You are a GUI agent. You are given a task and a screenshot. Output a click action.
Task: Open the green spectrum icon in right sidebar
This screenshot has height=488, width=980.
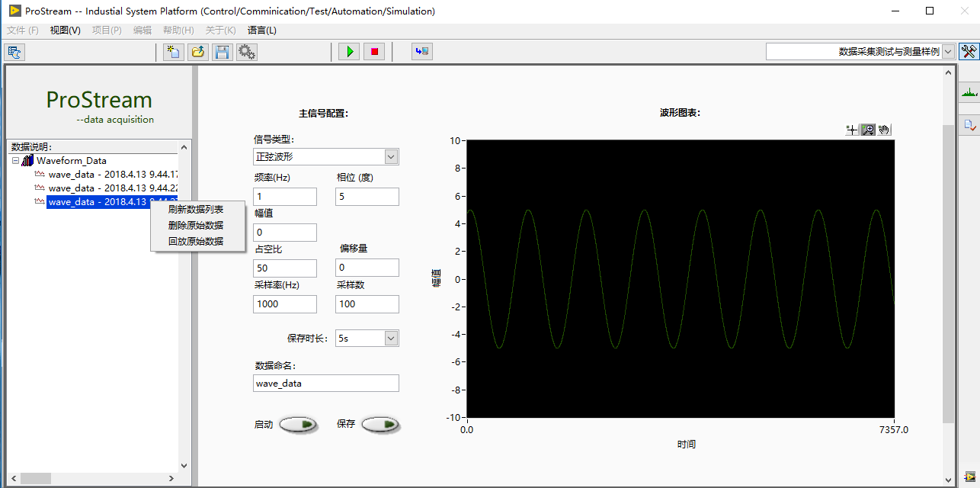coord(969,93)
